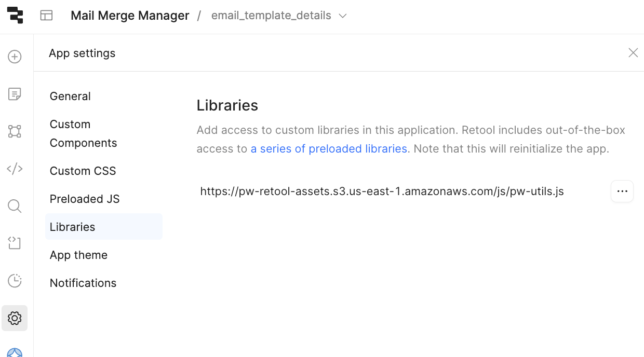Screen dimensions: 644x357
Task: Follow the 'a series of preloaded libraries' link
Action: tap(329, 149)
